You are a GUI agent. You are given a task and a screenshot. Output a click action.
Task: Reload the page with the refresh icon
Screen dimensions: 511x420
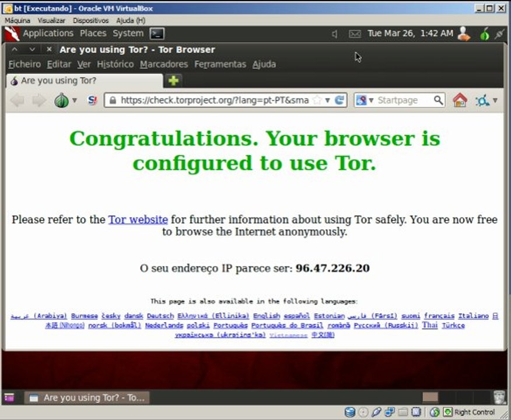339,100
